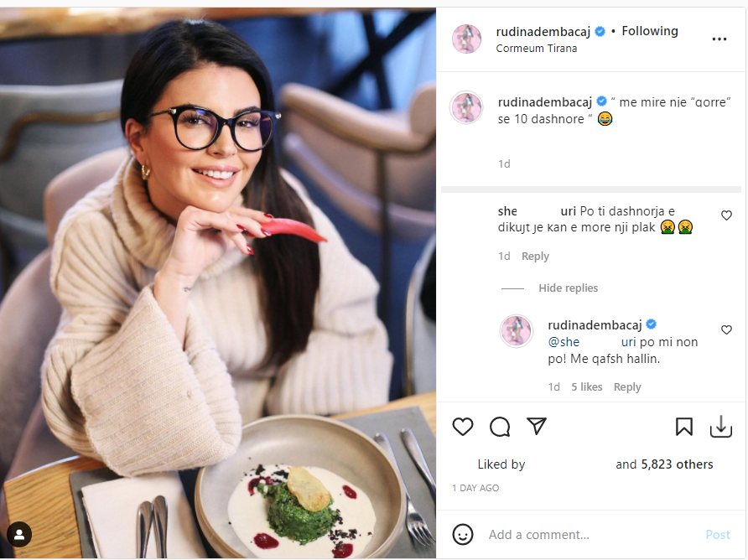Save post with bookmark icon
Image resolution: width=748 pixels, height=560 pixels.
pos(683,427)
